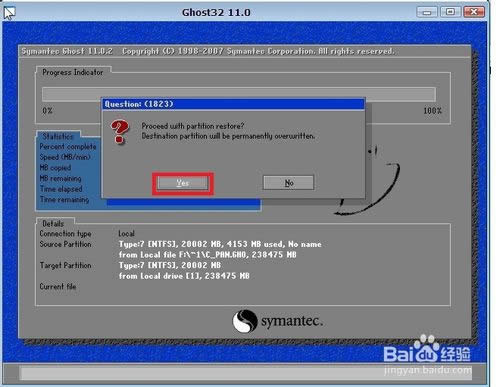Maximize the Ghost32 11.0 window
Image resolution: width=500 pixels, height=387 pixels.
click(x=450, y=12)
